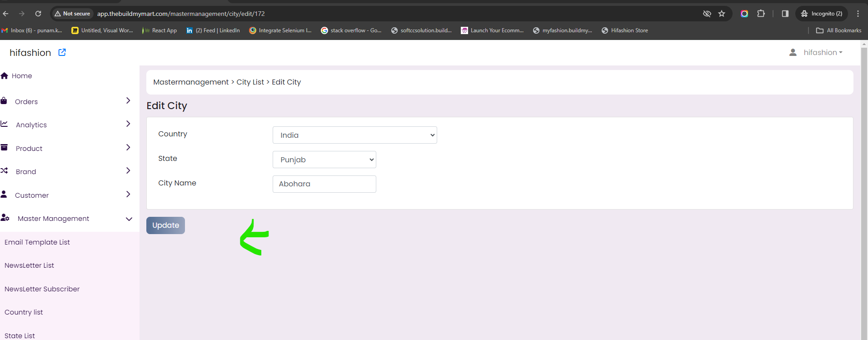868x340 pixels.
Task: Go to Home in the sidebar
Action: click(x=22, y=76)
